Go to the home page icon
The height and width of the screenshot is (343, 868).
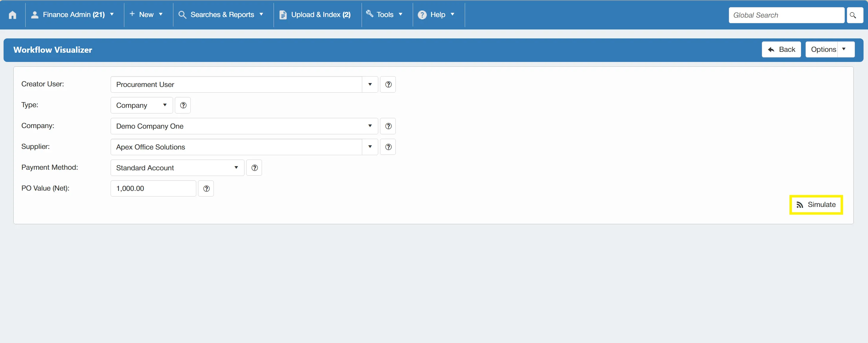click(x=12, y=15)
